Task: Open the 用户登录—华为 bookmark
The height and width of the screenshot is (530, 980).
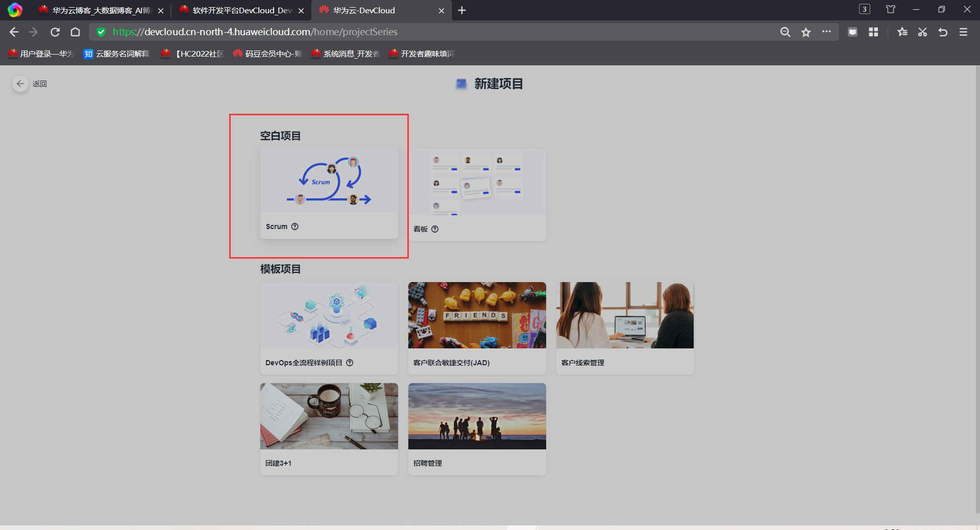Action: 41,54
